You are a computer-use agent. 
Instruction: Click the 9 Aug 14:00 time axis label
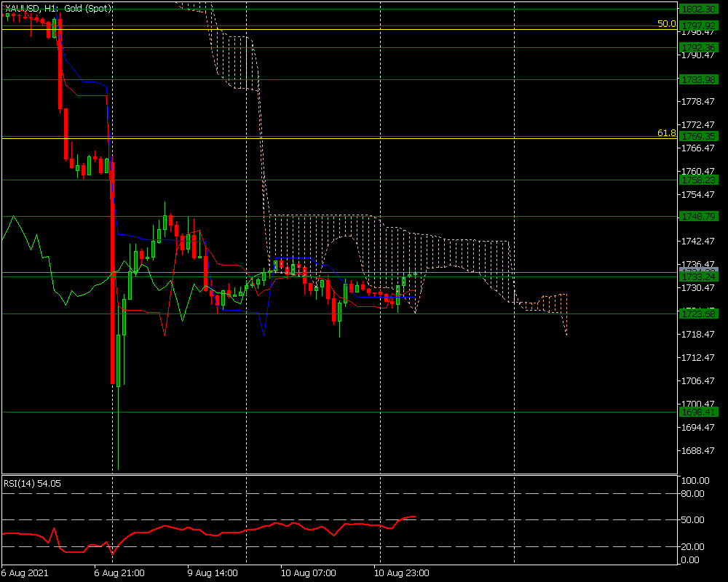point(213,573)
